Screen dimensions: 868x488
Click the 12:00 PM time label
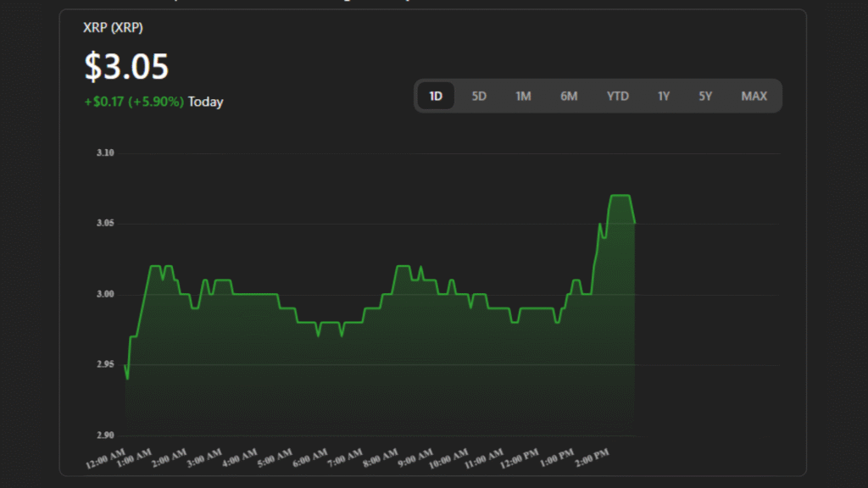point(520,458)
